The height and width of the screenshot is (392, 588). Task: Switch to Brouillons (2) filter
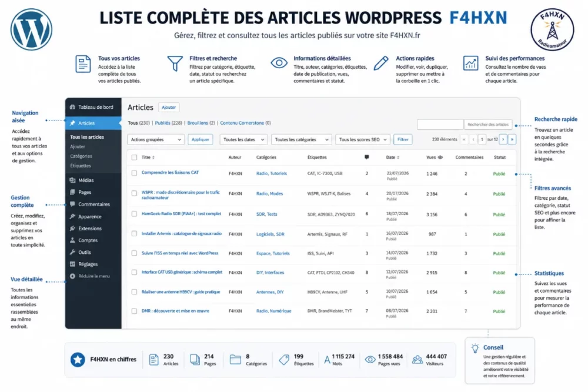(x=201, y=123)
